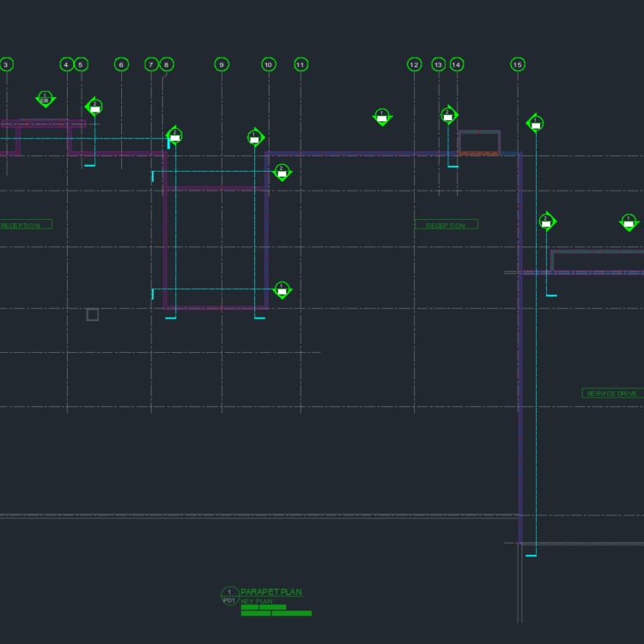
Task: Select grid bubble number 15
Action: (517, 64)
